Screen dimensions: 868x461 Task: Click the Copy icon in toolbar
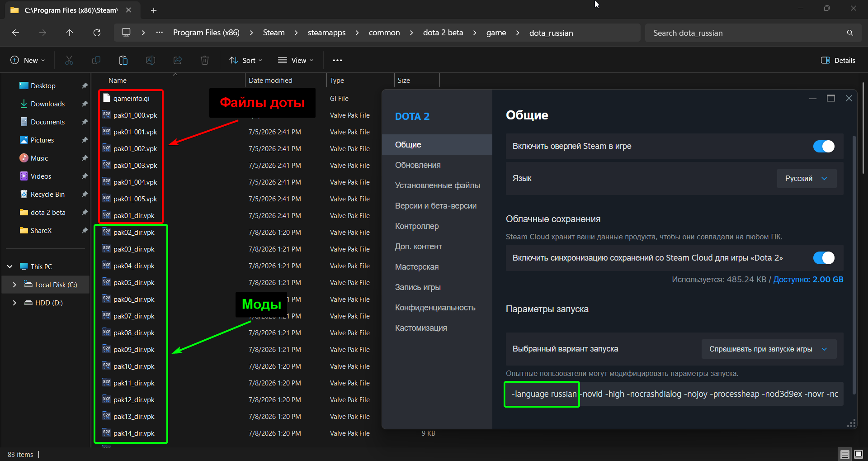pos(96,60)
